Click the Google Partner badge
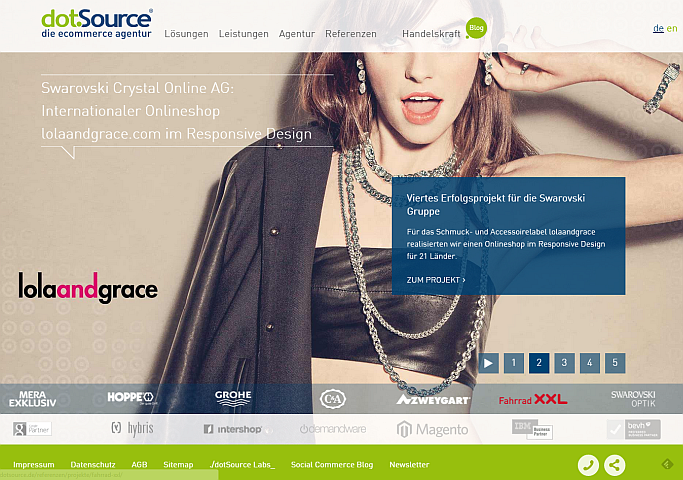The height and width of the screenshot is (480, 683). (x=32, y=429)
